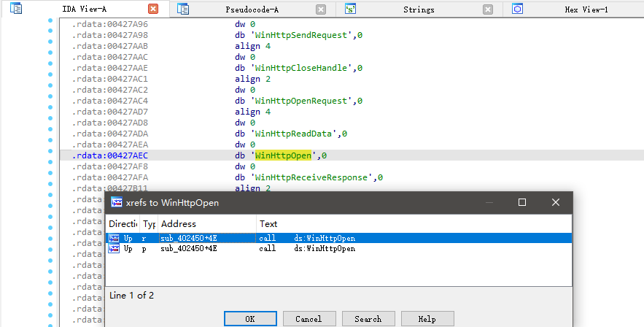
Task: Switch to the Hex View-1 tab
Action: pos(586,9)
